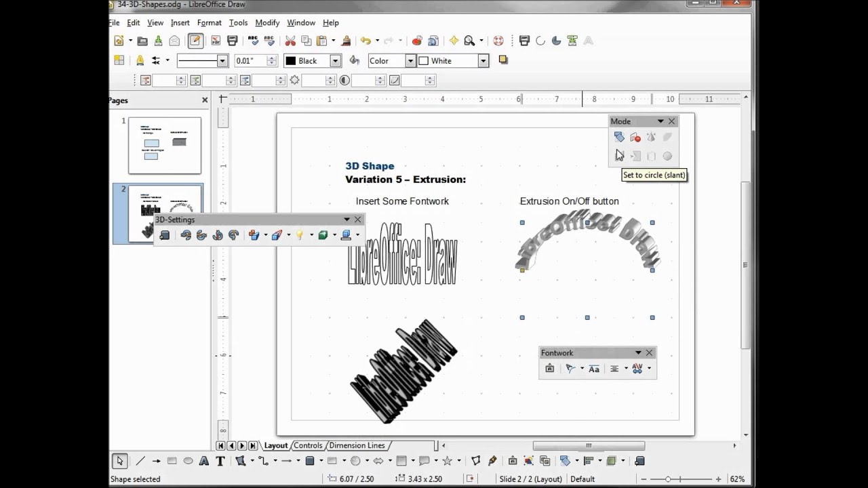The height and width of the screenshot is (488, 868).
Task: Open 3D Color dropdown in 3D-Settings
Action: 357,235
